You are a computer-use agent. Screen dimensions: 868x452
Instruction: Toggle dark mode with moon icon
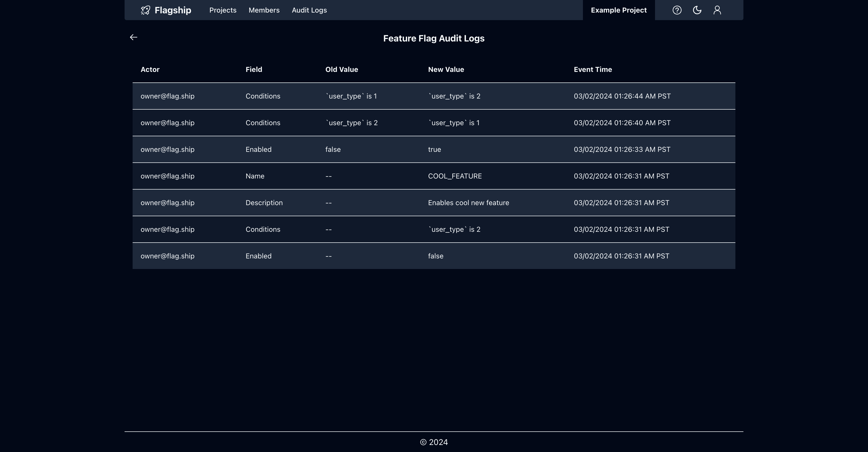click(x=697, y=10)
